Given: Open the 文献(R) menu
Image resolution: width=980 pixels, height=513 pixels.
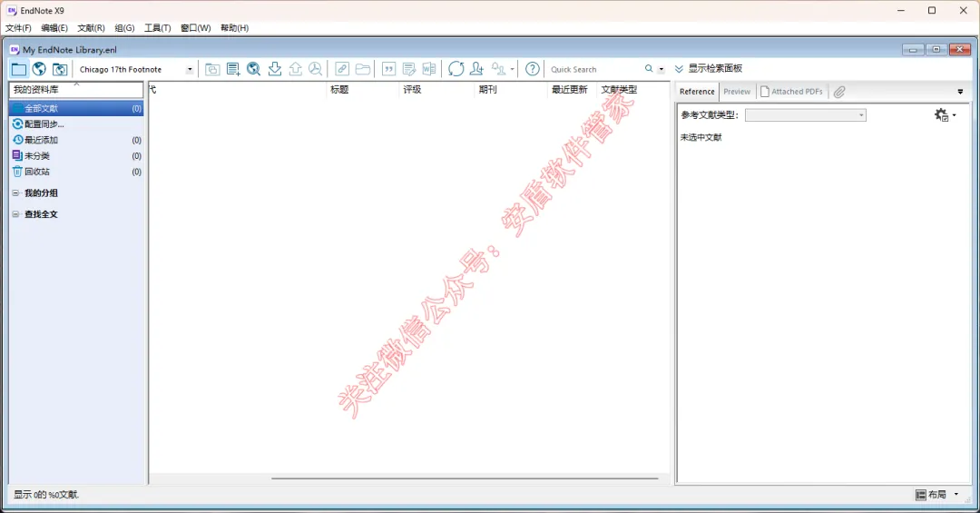Looking at the screenshot, I should point(92,27).
